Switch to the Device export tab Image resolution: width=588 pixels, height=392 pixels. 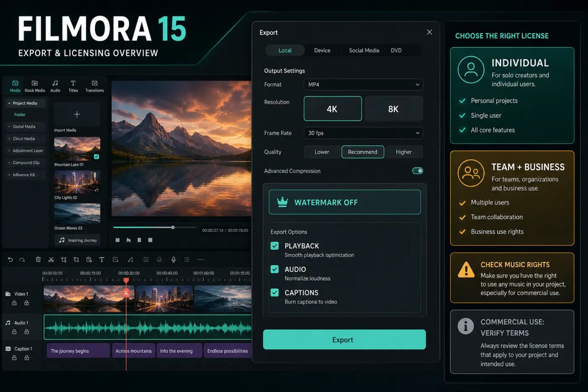[x=322, y=50]
